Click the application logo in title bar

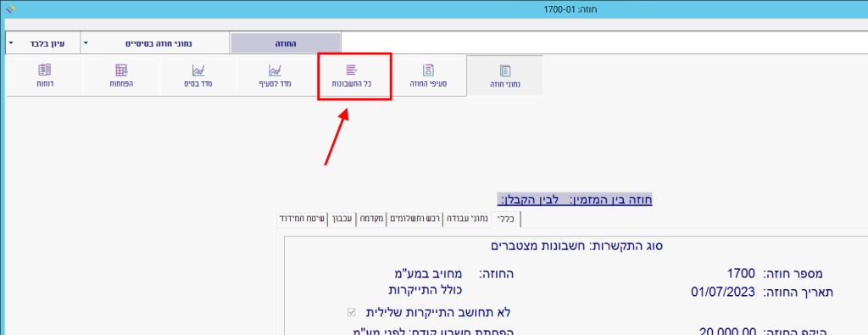10,8
